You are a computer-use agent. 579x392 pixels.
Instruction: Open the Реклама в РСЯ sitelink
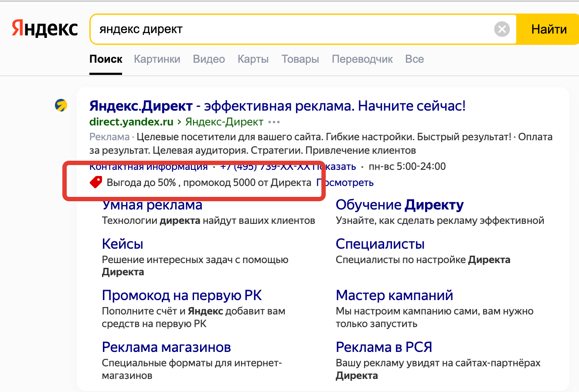coord(384,347)
